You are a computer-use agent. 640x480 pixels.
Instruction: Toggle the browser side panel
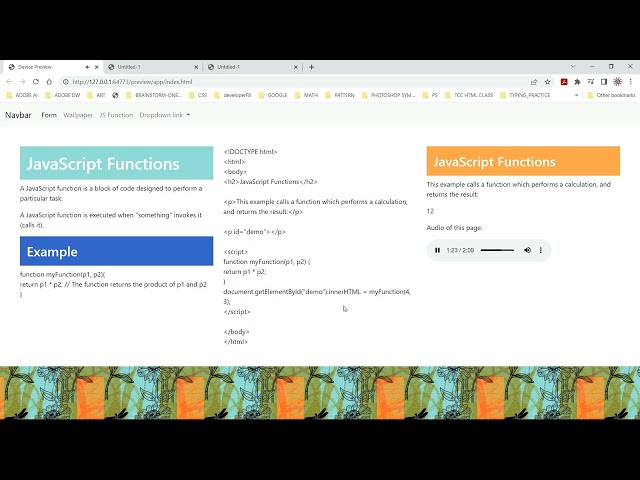[x=604, y=82]
